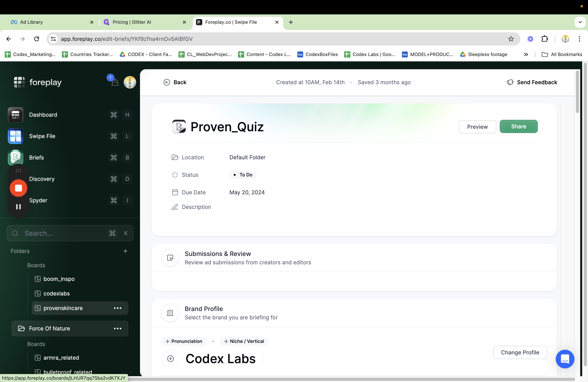Open Chrome three-dot menu
Image resolution: width=588 pixels, height=382 pixels.
[579, 39]
